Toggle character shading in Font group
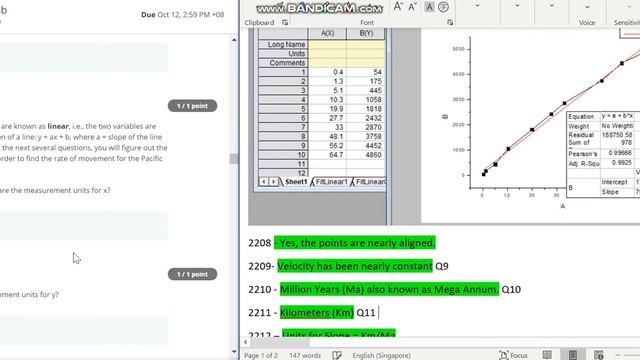 [429, 7]
